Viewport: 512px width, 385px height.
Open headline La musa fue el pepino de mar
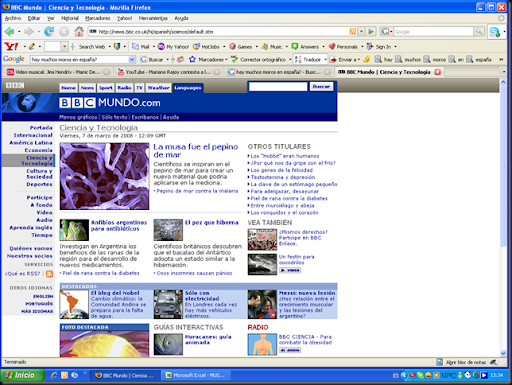[196, 151]
